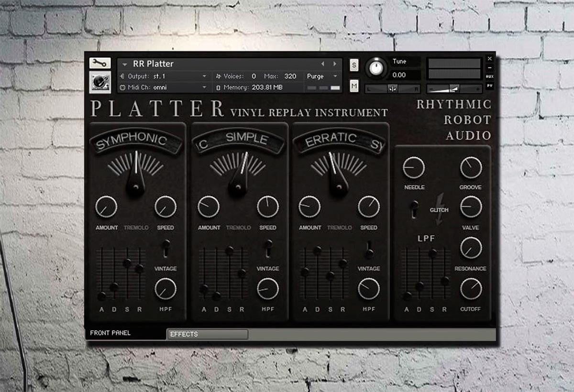
Task: Click the voices note icon
Action: (x=219, y=76)
